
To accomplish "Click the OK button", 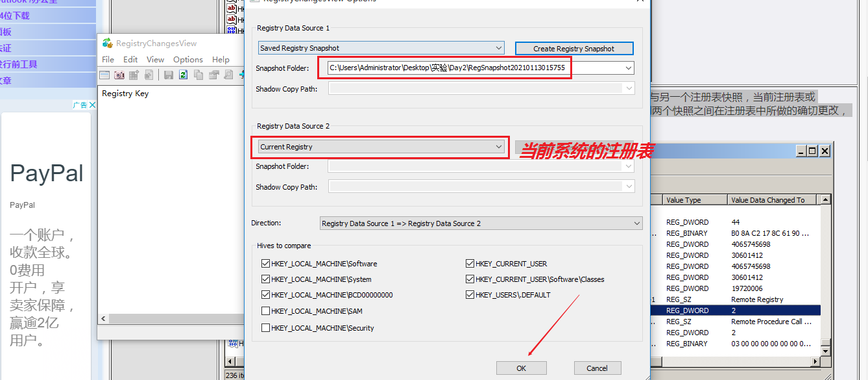I will [x=521, y=368].
